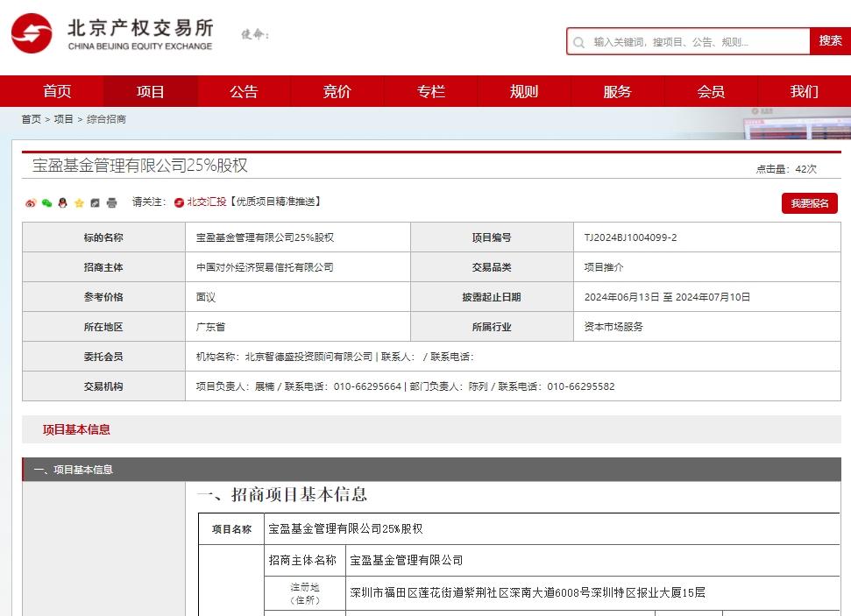Click the 北交汇投 red logo icon
Screen dimensions: 851x616
point(178,202)
